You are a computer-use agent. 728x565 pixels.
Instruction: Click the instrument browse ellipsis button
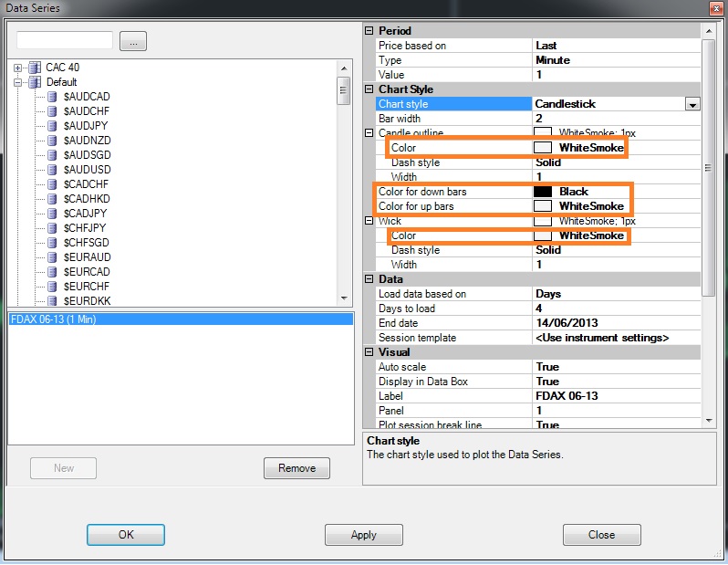[133, 41]
